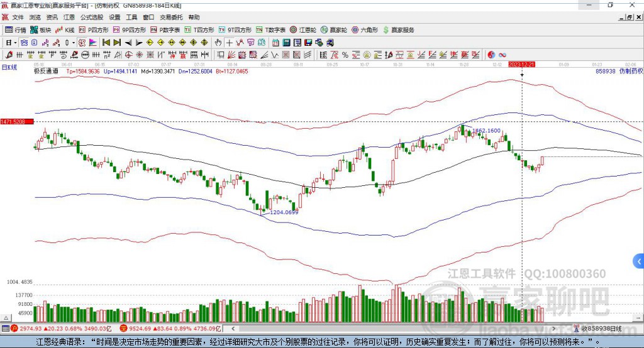Click the 858938 仿制药权 stock label
The image size is (644, 348).
pos(619,72)
